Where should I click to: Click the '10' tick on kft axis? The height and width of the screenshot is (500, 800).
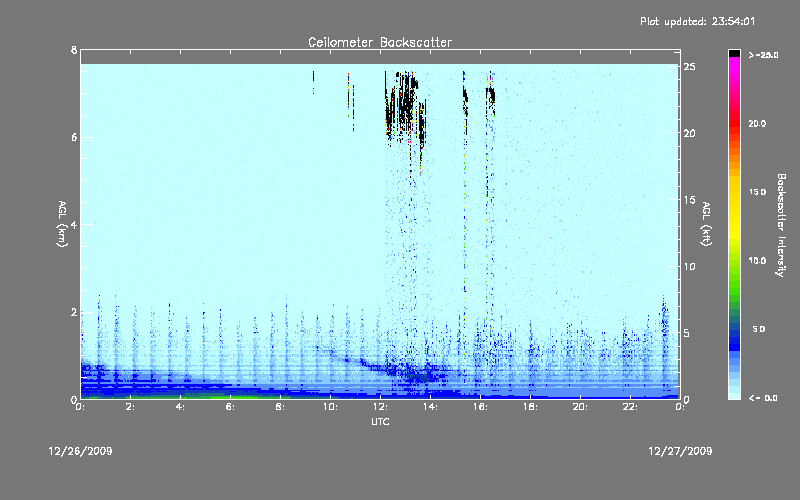(689, 266)
